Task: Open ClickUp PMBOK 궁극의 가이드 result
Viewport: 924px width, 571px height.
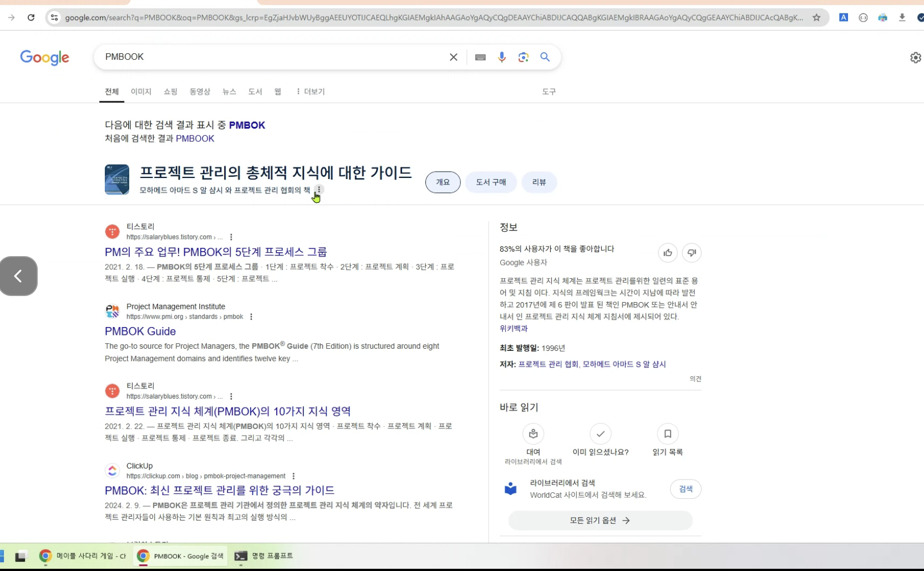Action: pos(220,491)
